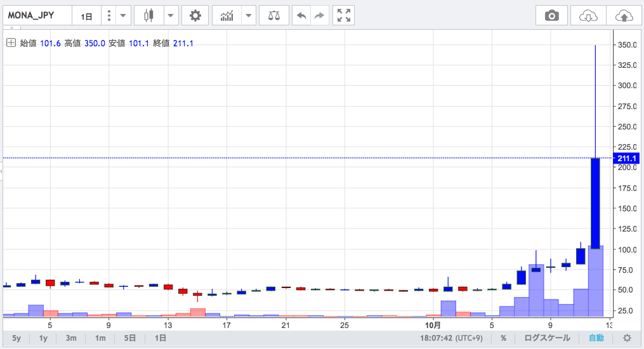The image size is (644, 349).
Task: Open axis settings gear in bottom corner
Action: coord(627,338)
